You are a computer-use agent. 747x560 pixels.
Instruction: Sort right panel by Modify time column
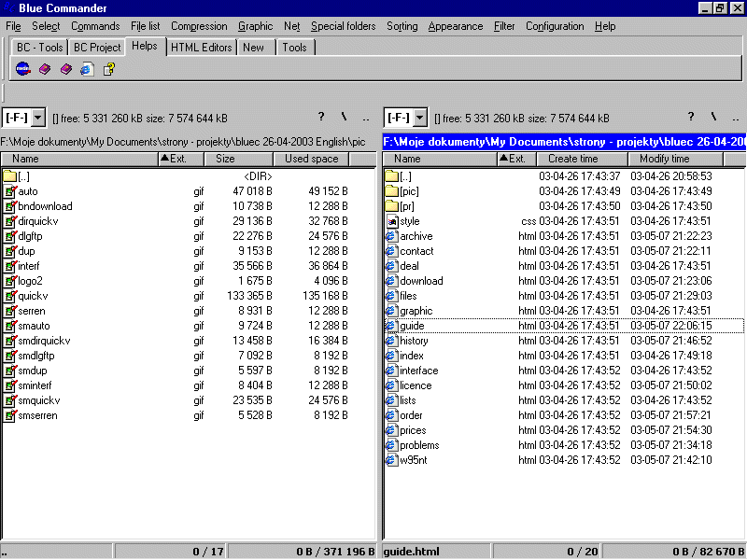point(675,159)
